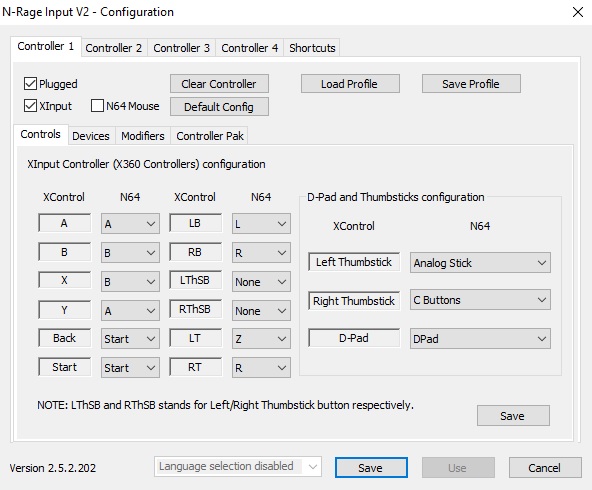This screenshot has height=490, width=592.
Task: Close the N-Rage configuration window
Action: pos(578,12)
